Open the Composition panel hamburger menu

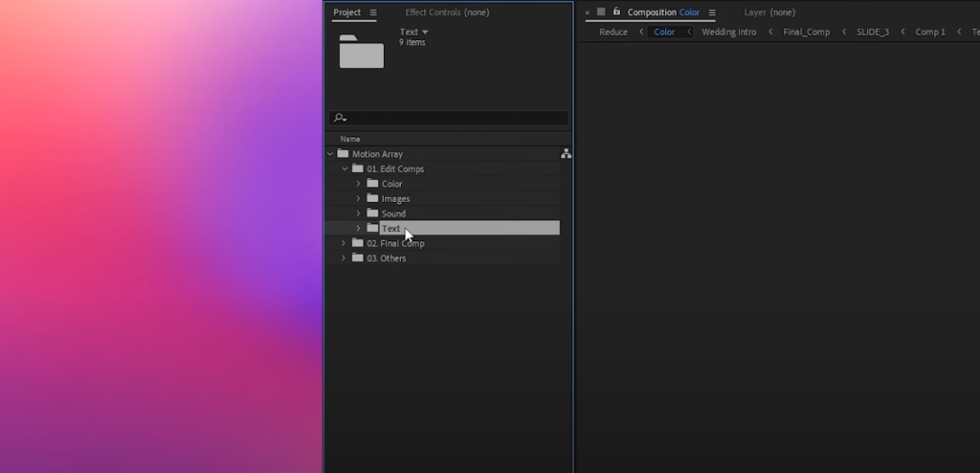[712, 12]
